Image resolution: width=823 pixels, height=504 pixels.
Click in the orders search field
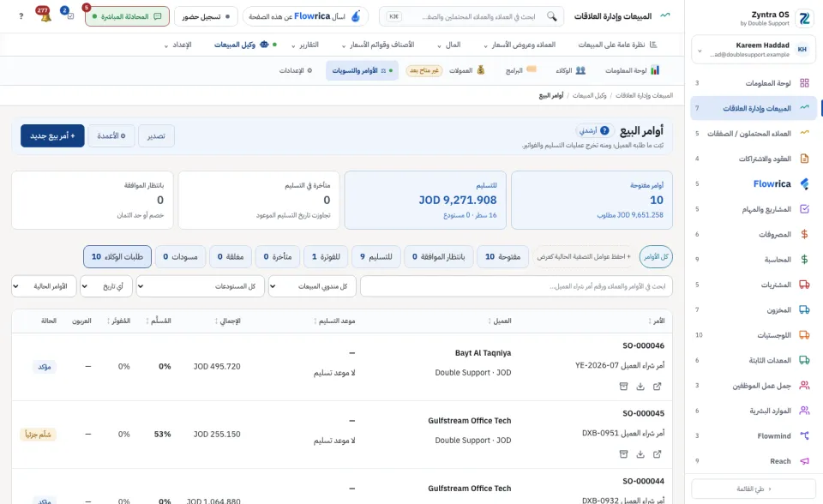click(516, 286)
